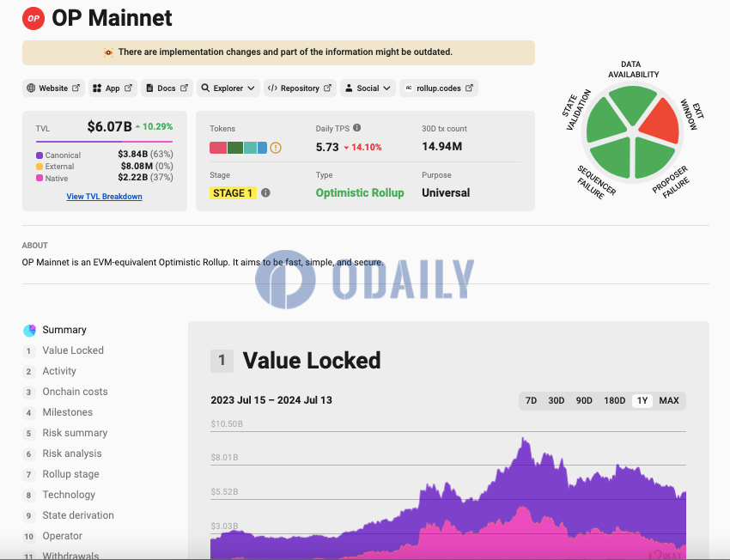Click the info icon beside the STAGE 1 badge
This screenshot has height=560, width=730.
(x=265, y=192)
